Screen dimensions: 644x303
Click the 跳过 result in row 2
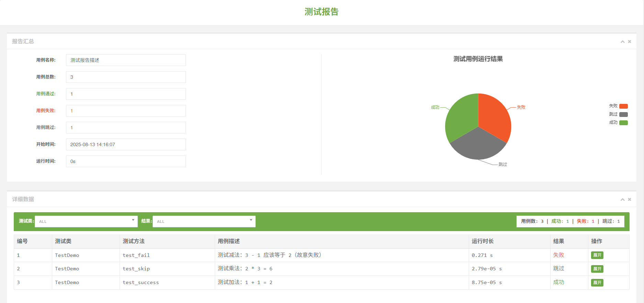click(559, 269)
